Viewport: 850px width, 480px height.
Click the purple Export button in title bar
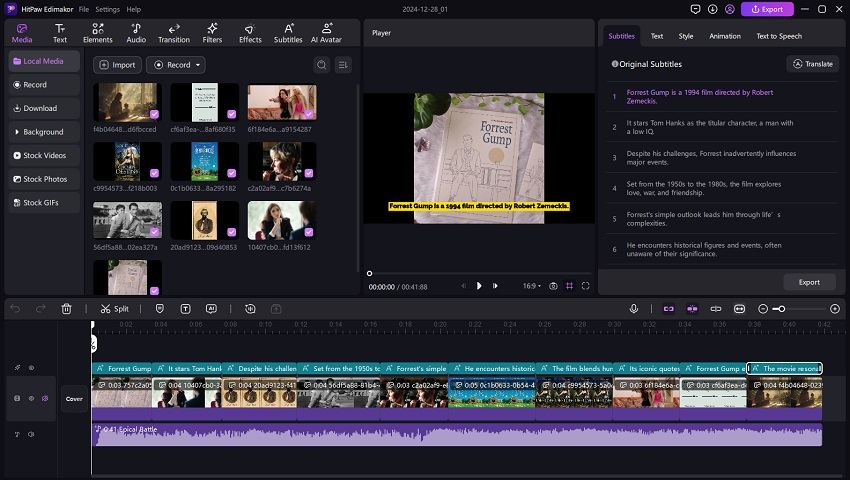tap(767, 9)
